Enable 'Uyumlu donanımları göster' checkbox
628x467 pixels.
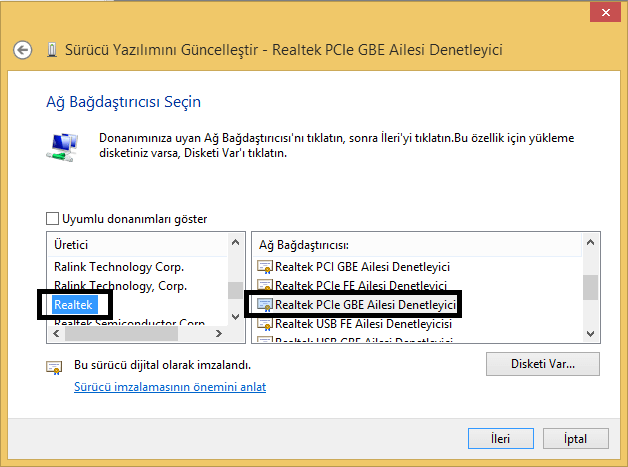[52, 218]
